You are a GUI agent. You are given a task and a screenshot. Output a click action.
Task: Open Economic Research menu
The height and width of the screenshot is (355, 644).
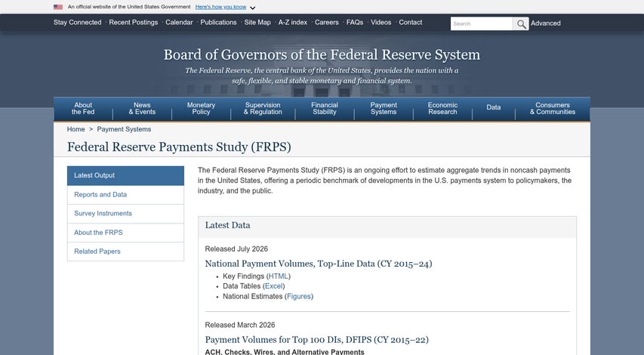[442, 109]
